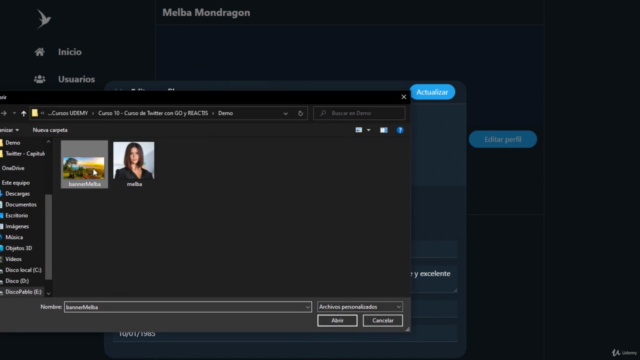Image resolution: width=640 pixels, height=360 pixels.
Task: Close the file open dialog
Action: pos(404,97)
